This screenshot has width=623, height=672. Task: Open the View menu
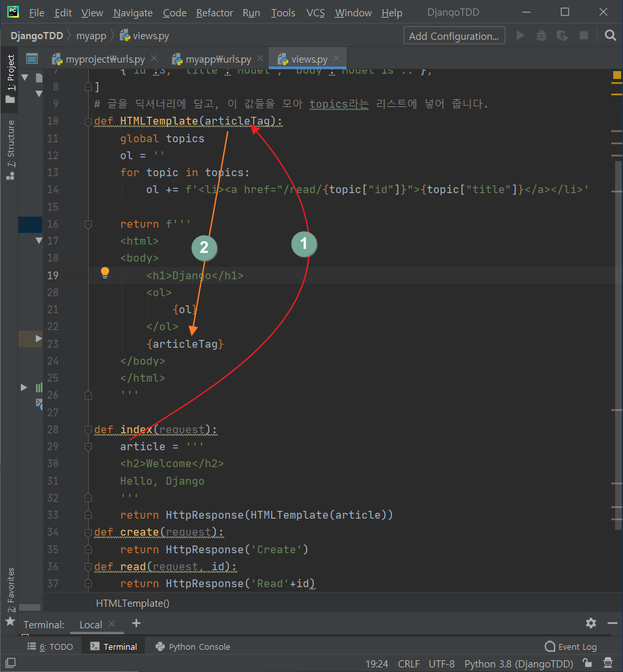pos(92,13)
